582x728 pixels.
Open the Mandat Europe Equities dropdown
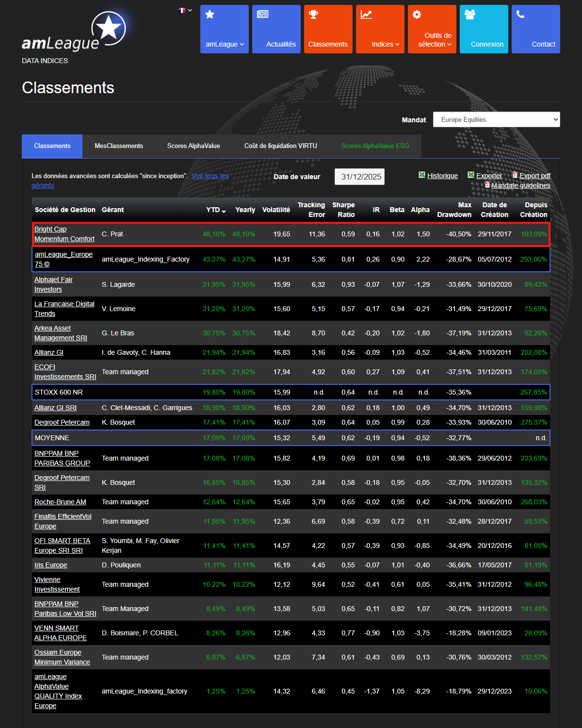coord(497,119)
